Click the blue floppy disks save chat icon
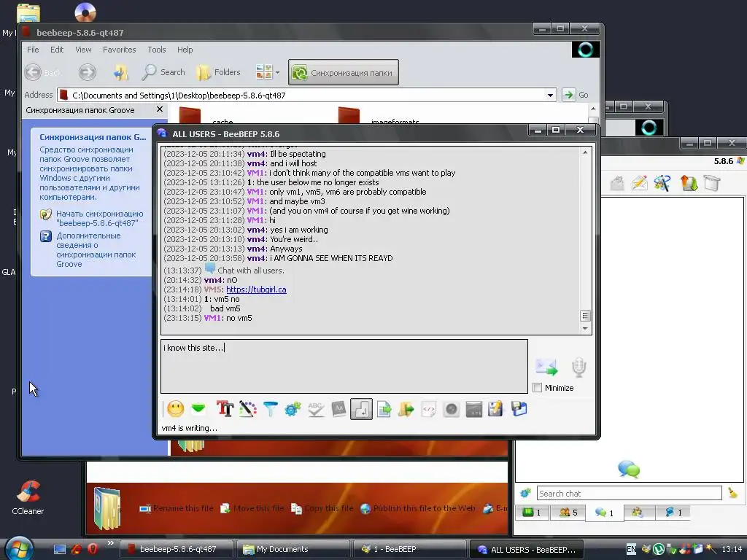The width and height of the screenshot is (747, 560). pos(519,409)
